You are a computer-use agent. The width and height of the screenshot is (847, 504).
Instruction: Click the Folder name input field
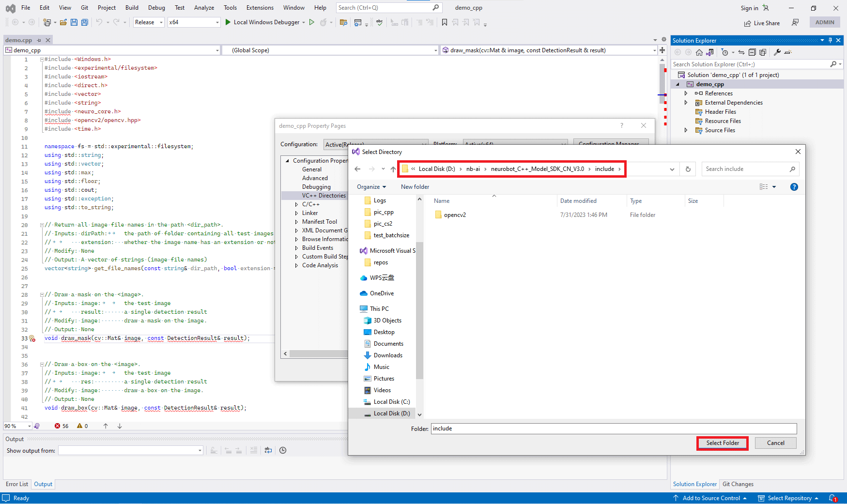click(614, 428)
